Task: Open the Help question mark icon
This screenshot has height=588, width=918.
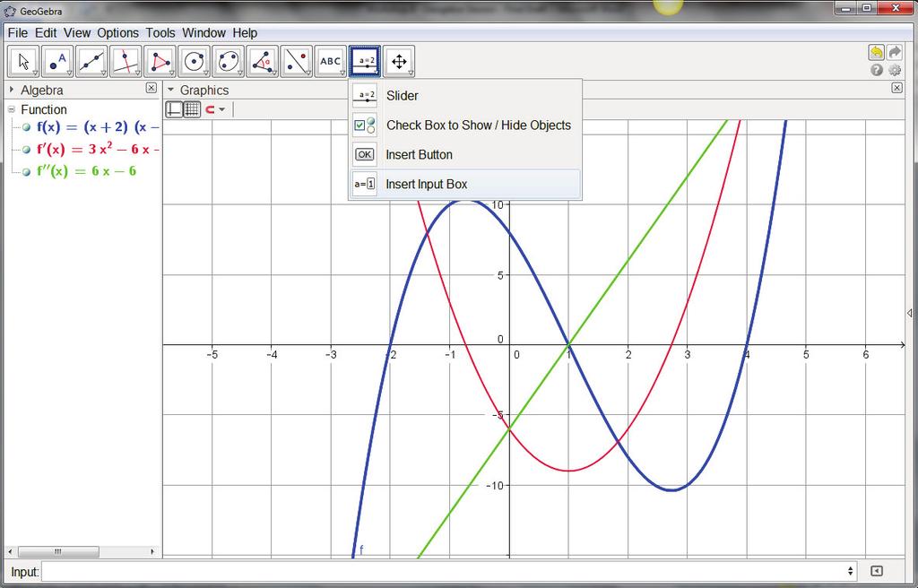Action: click(877, 70)
